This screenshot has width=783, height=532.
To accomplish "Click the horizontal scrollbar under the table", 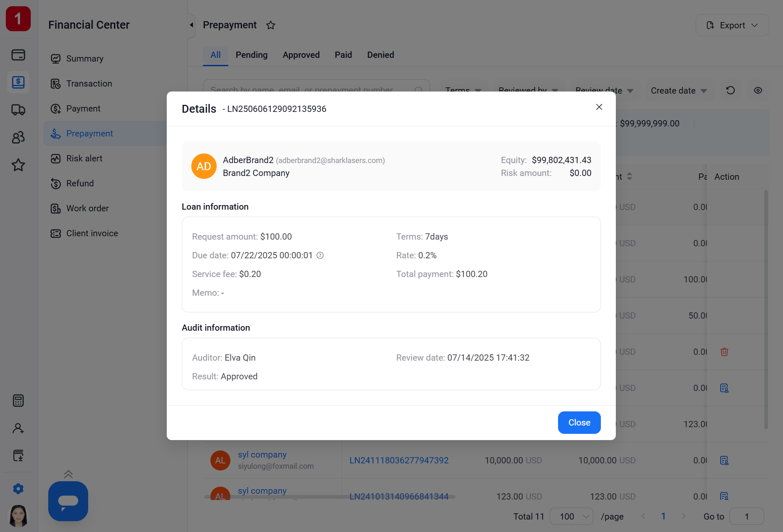I will pyautogui.click(x=329, y=497).
